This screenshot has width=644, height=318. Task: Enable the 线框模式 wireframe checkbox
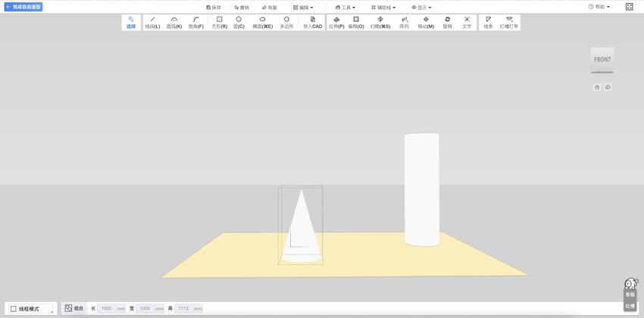14,309
